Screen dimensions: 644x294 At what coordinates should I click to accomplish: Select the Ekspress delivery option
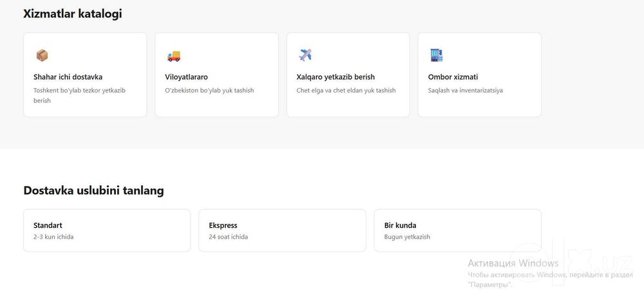tap(282, 230)
